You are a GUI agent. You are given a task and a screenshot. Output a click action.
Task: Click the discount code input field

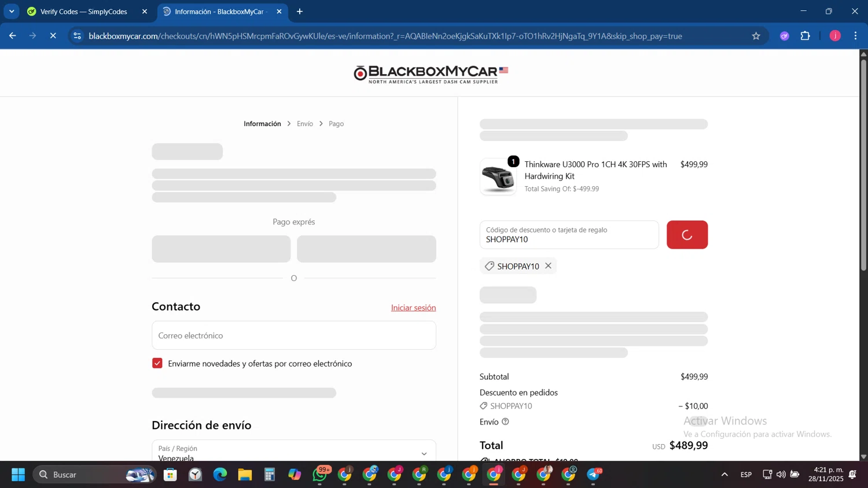tap(569, 235)
